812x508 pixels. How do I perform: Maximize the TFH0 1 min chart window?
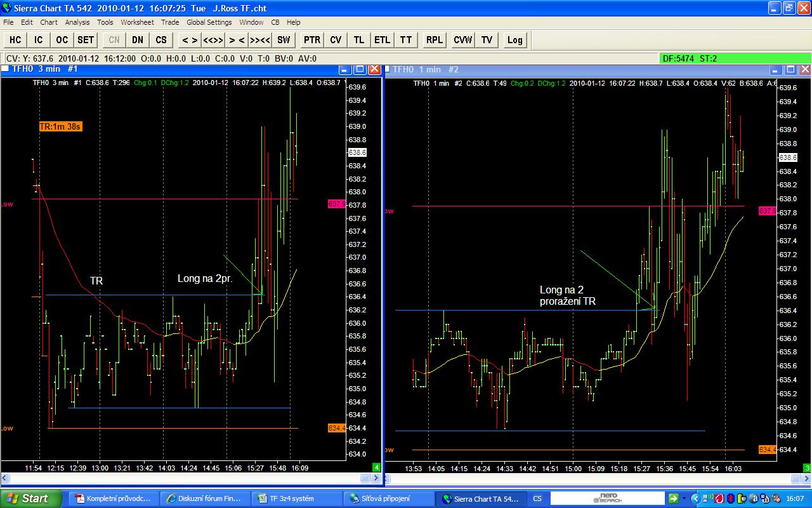click(790, 69)
